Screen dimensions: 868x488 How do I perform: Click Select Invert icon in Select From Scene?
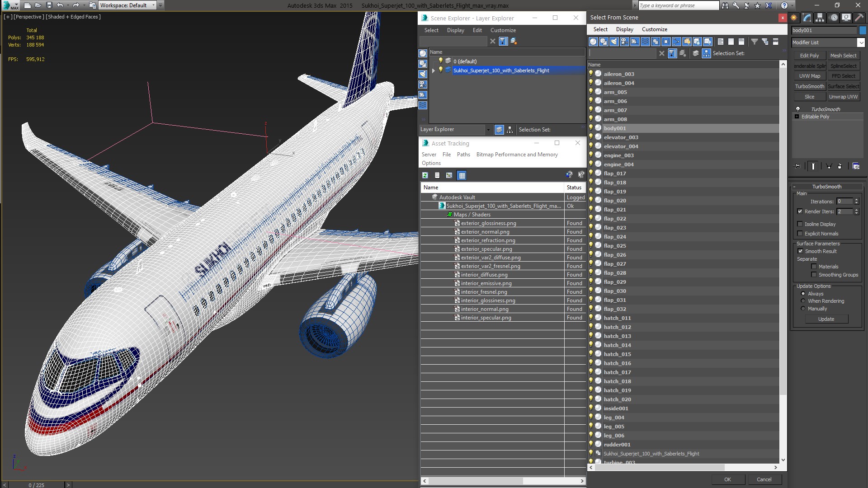(x=741, y=42)
